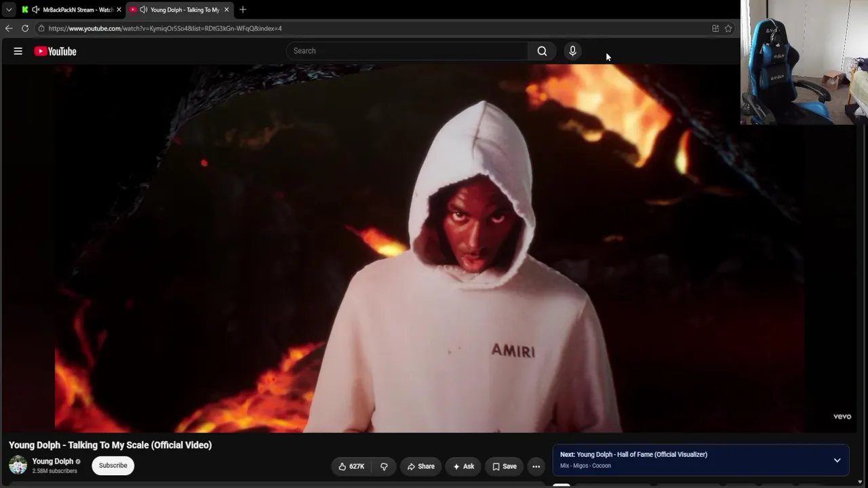
Task: View site information padlock icon
Action: coord(41,28)
